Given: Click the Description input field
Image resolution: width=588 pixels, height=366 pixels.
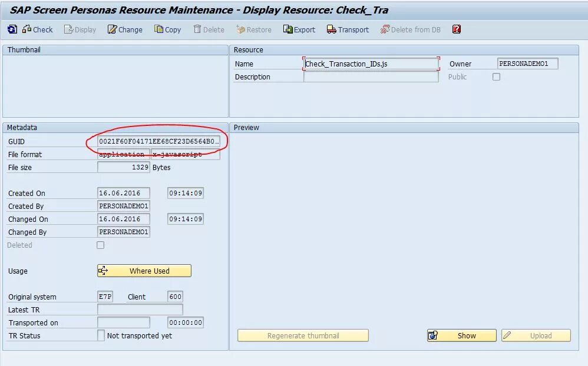Looking at the screenshot, I should tap(371, 77).
